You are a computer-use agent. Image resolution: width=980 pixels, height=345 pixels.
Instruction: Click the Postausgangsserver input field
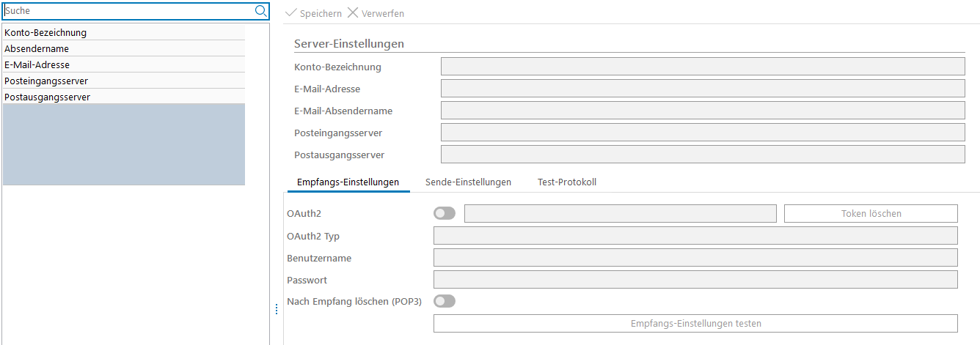pos(702,155)
